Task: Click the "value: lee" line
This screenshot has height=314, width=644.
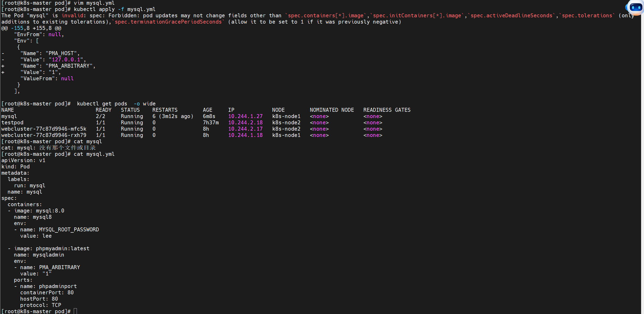Action: [x=36, y=236]
